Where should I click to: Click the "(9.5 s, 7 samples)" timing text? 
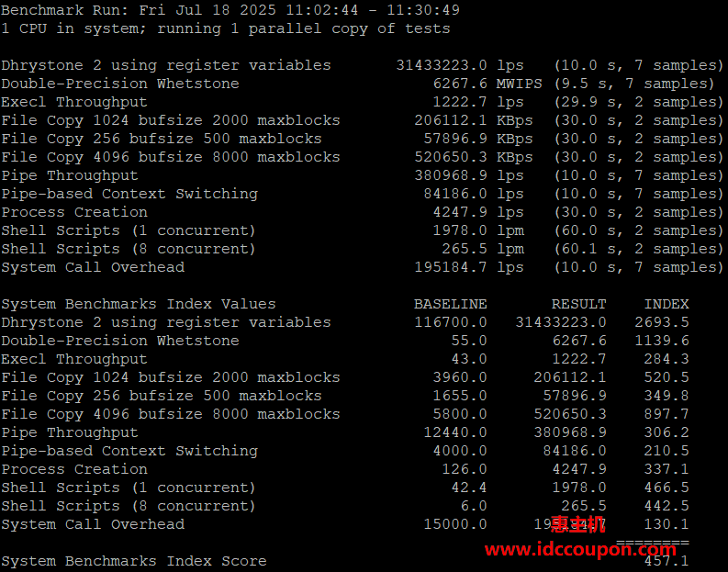634,84
